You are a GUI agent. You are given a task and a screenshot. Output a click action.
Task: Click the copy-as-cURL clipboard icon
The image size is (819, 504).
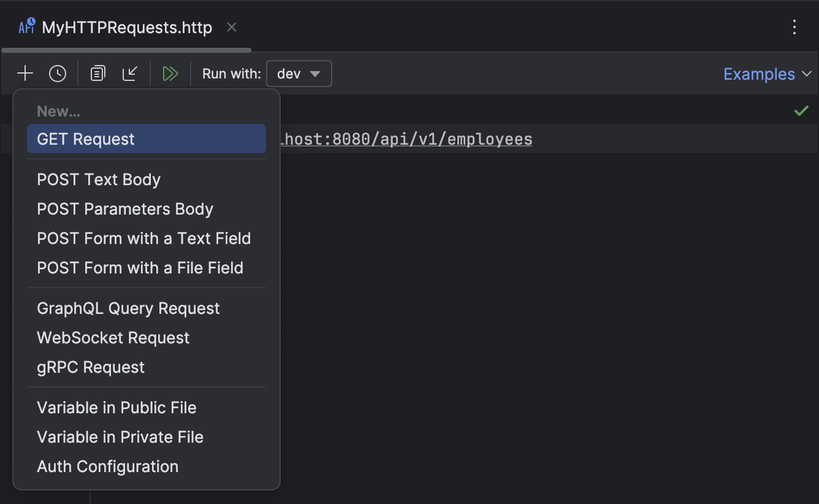pyautogui.click(x=97, y=73)
